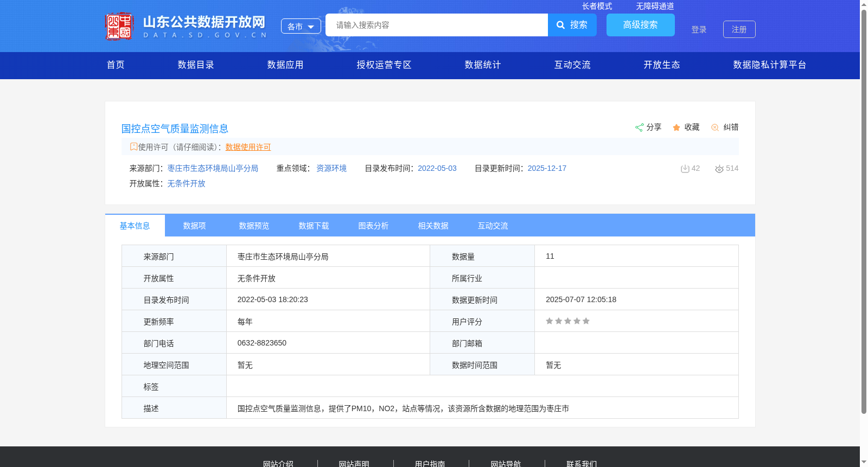868x467 pixels.
Task: Click the share icon next to 分享
Action: click(639, 127)
